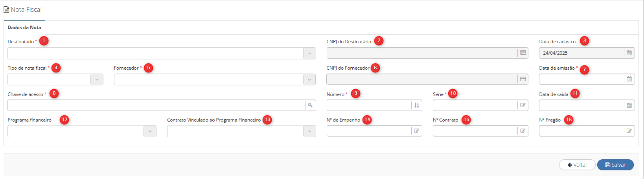Click the key icon in Chave de acesso

310,105
